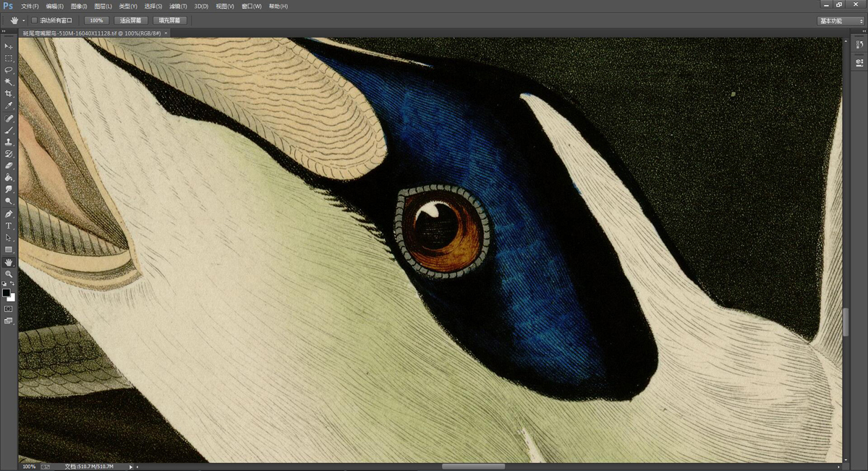Set background color swatch
Image resolution: width=868 pixels, height=471 pixels.
(x=12, y=297)
